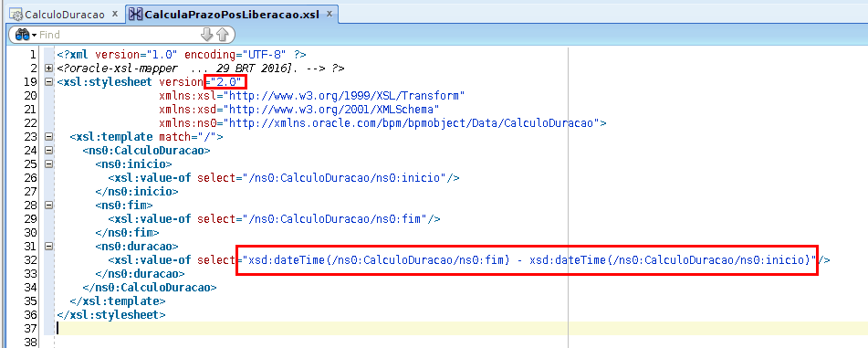Collapse the xsl:stylesheet block on line 19
Image resolution: width=868 pixels, height=348 pixels.
click(x=48, y=82)
